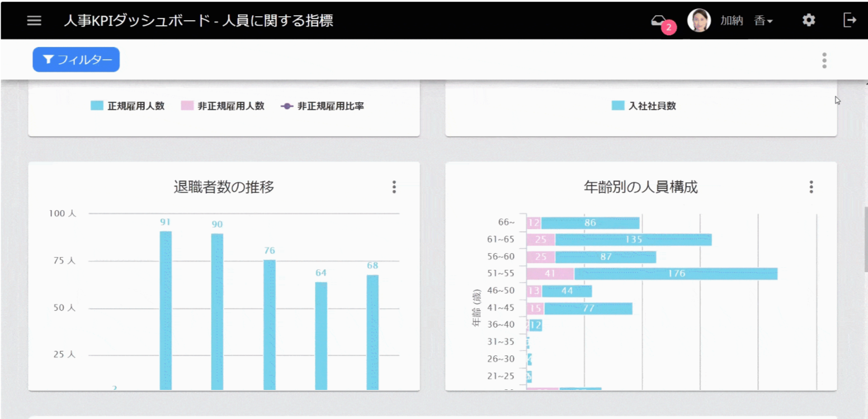Toggle 非正規雇用人数 legend series
868x419 pixels.
(x=223, y=106)
